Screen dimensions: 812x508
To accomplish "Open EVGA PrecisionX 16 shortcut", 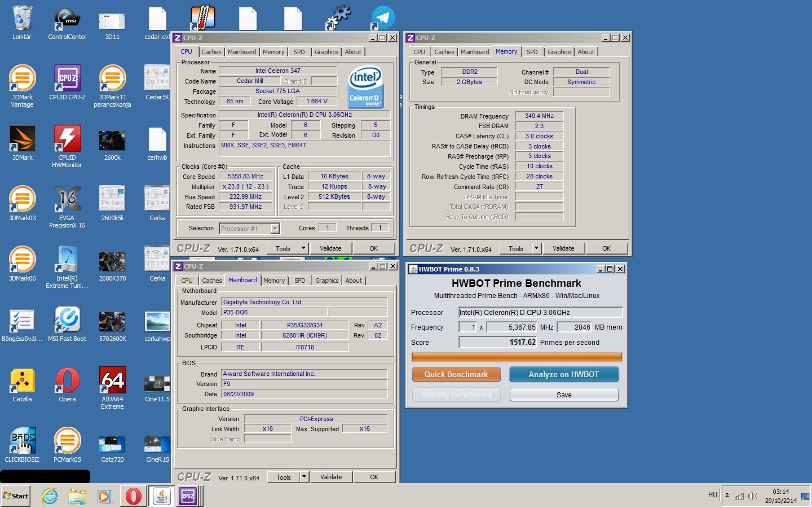I will [67, 199].
